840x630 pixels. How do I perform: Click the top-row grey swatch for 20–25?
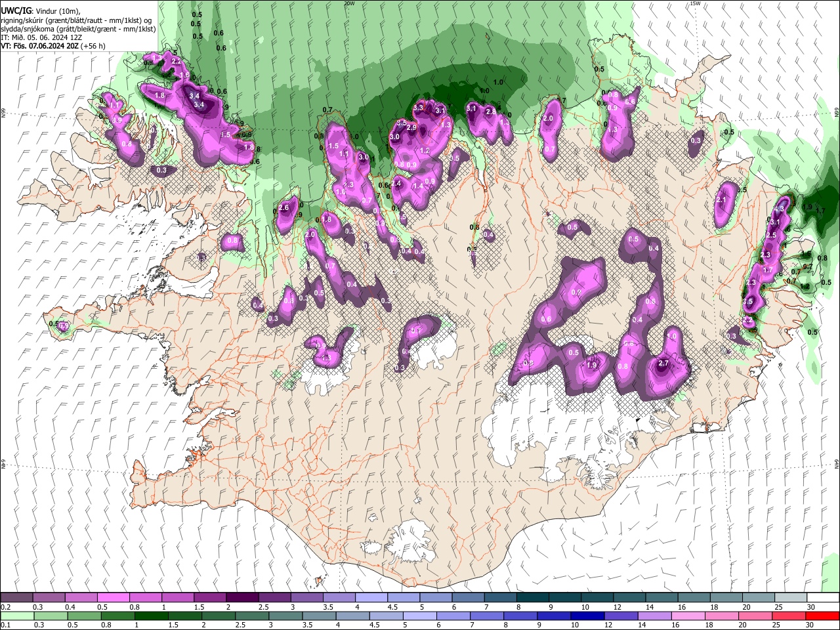coord(759,598)
